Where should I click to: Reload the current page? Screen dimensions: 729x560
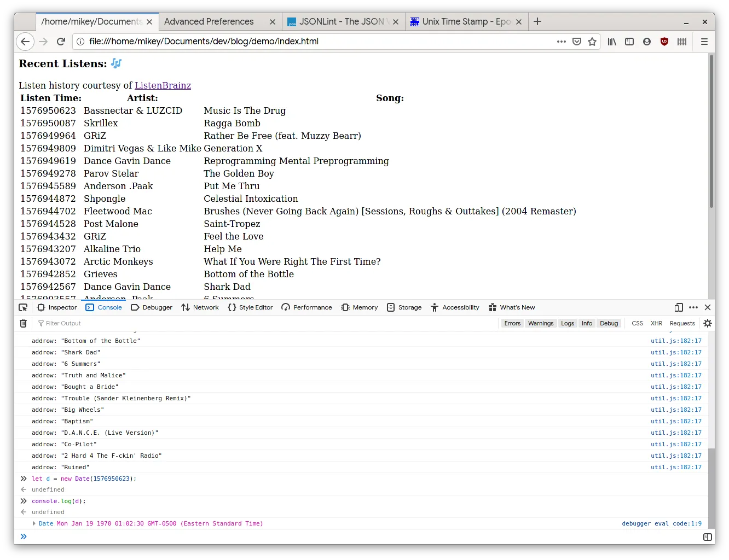pos(61,42)
